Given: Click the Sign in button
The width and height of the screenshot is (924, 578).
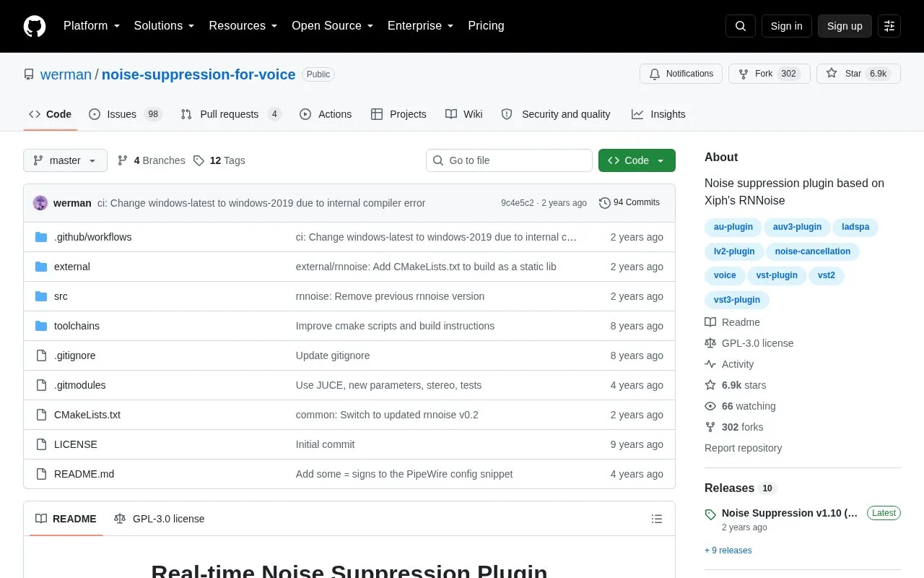Looking at the screenshot, I should (x=786, y=26).
